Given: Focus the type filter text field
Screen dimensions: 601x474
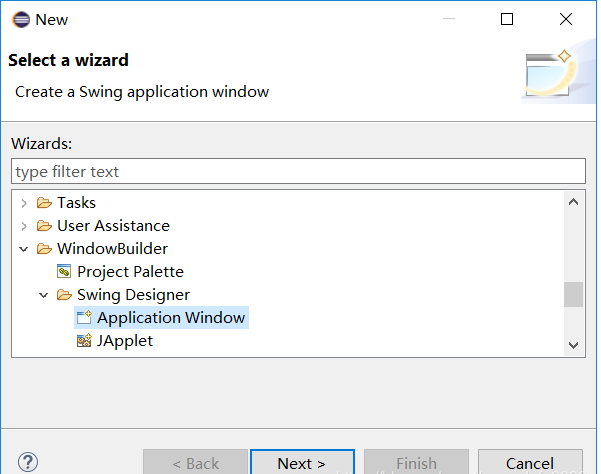Looking at the screenshot, I should pyautogui.click(x=298, y=171).
